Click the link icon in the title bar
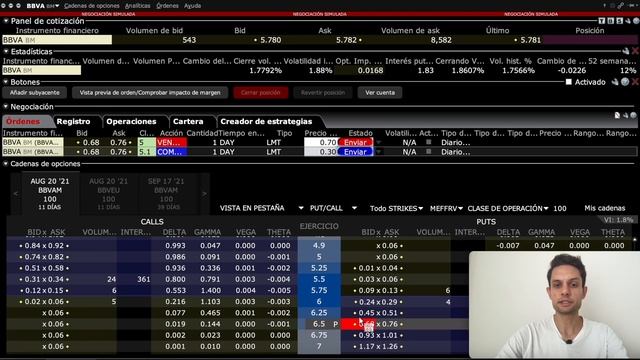 [x=620, y=6]
